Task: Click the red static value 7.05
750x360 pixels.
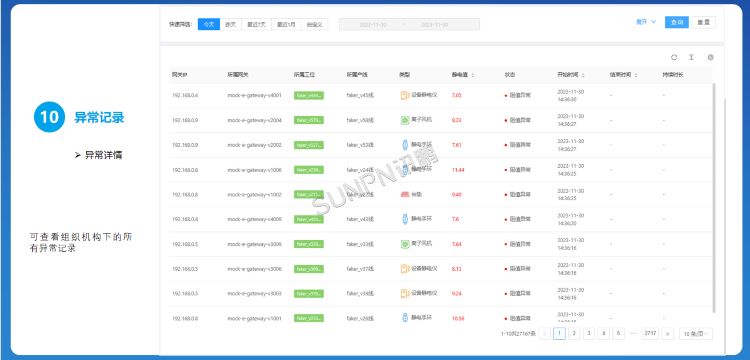Action: [x=456, y=95]
